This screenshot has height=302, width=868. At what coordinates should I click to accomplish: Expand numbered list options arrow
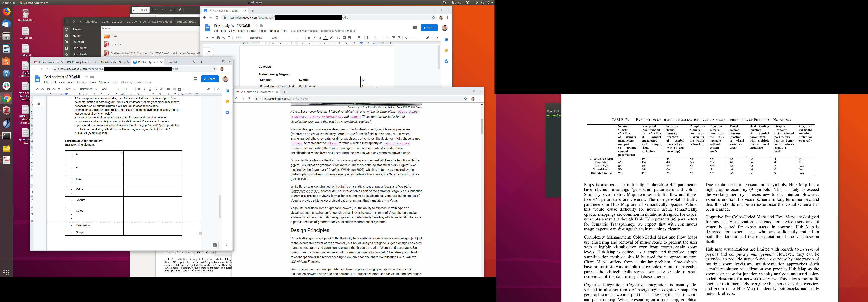380,38
